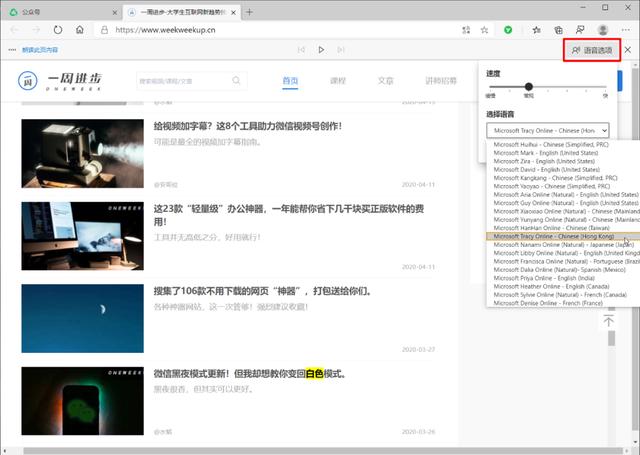Reload the page with the refresh icon
This screenshot has height=455, width=640.
[x=58, y=30]
